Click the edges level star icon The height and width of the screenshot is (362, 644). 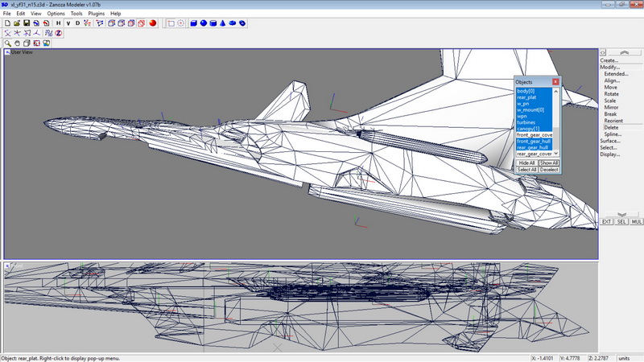(17, 33)
